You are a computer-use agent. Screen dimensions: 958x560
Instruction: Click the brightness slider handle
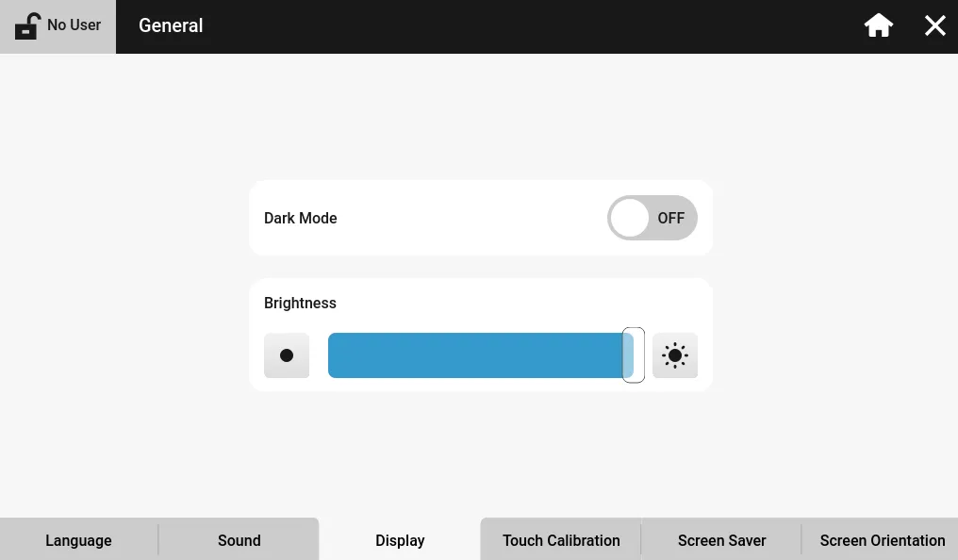[634, 355]
